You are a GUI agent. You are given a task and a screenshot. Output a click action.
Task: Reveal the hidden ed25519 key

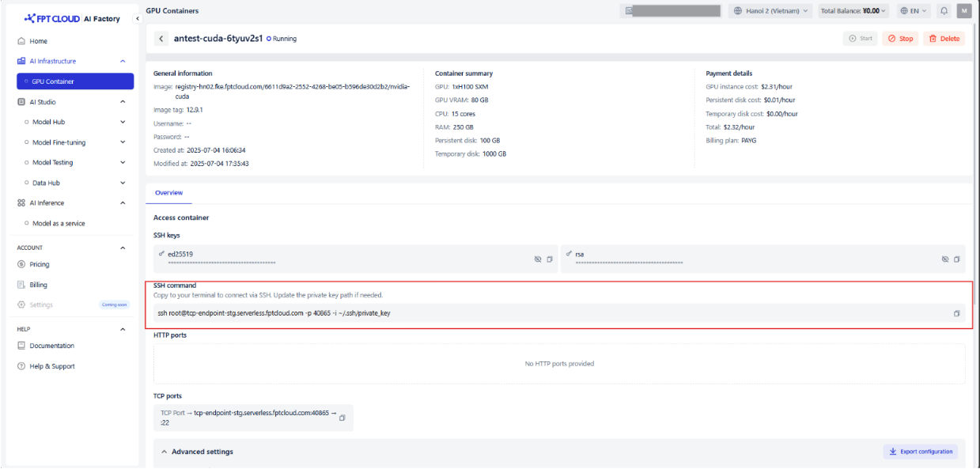537,259
